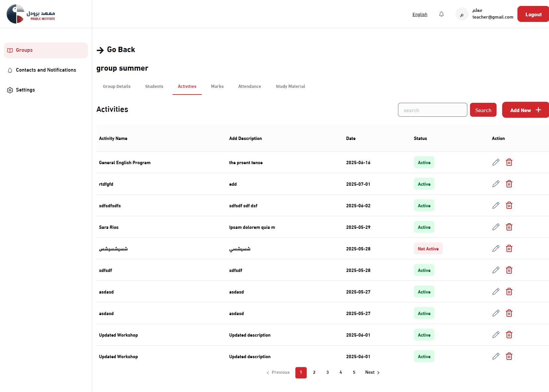
Task: Edit the General English Program activity
Action: pyautogui.click(x=496, y=162)
